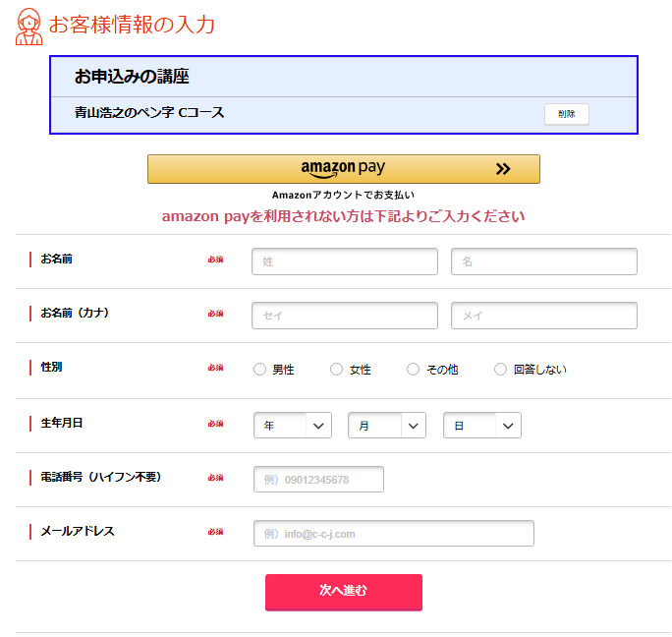Image resolution: width=672 pixels, height=637 pixels.
Task: Click the phone number input field
Action: [x=318, y=480]
